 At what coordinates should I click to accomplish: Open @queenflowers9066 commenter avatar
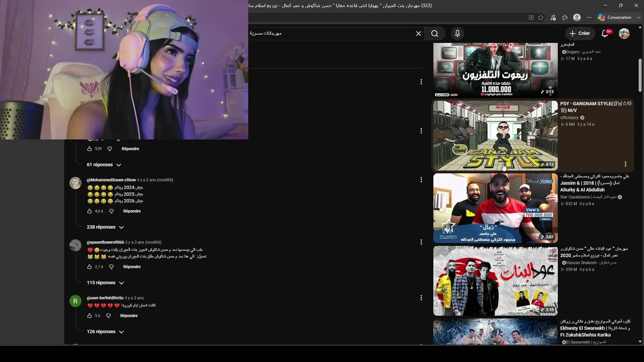75,245
